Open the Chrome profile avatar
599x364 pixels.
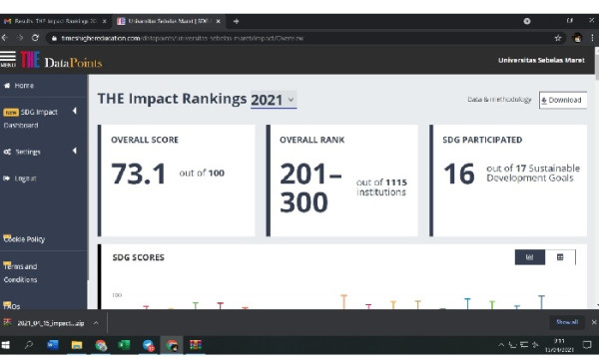click(577, 38)
